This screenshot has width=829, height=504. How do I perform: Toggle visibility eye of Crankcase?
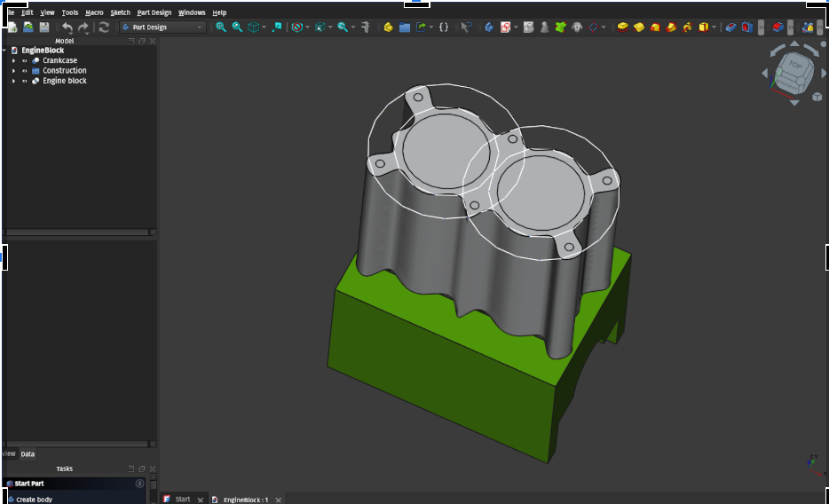25,60
